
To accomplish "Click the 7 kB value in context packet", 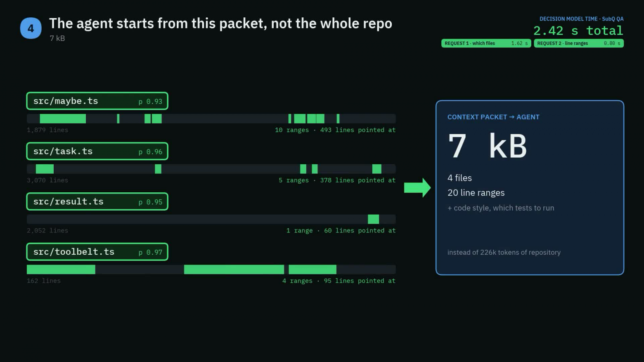I will [x=487, y=146].
